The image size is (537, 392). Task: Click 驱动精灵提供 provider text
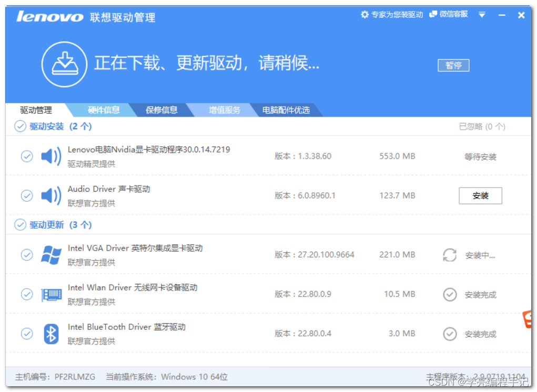[92, 164]
